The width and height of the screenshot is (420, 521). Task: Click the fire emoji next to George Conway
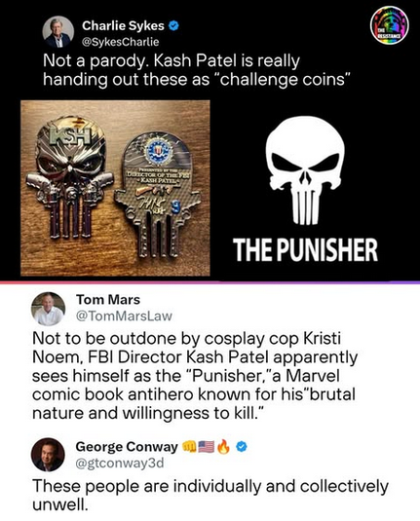coord(223,447)
